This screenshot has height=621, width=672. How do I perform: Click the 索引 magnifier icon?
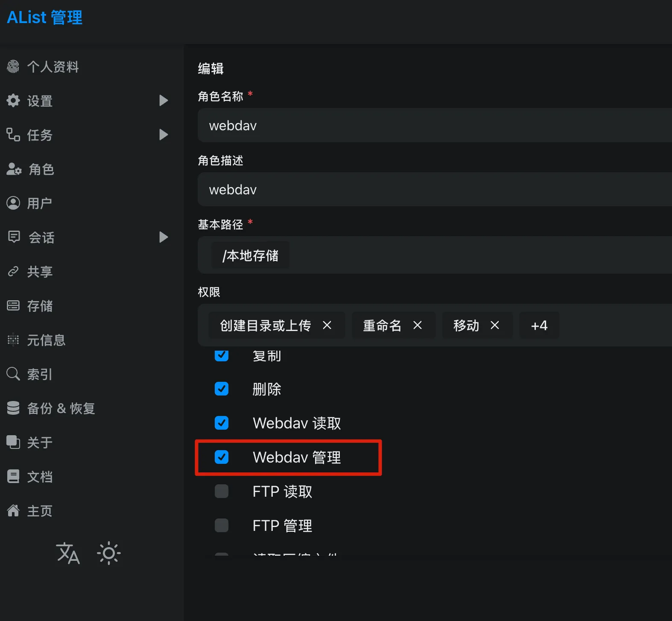tap(13, 374)
